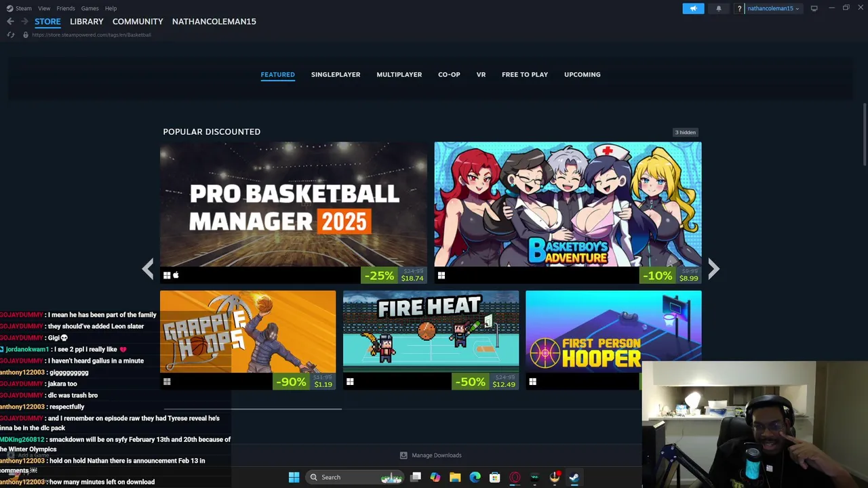868x488 pixels.
Task: Select the VR tab
Action: [x=481, y=75]
